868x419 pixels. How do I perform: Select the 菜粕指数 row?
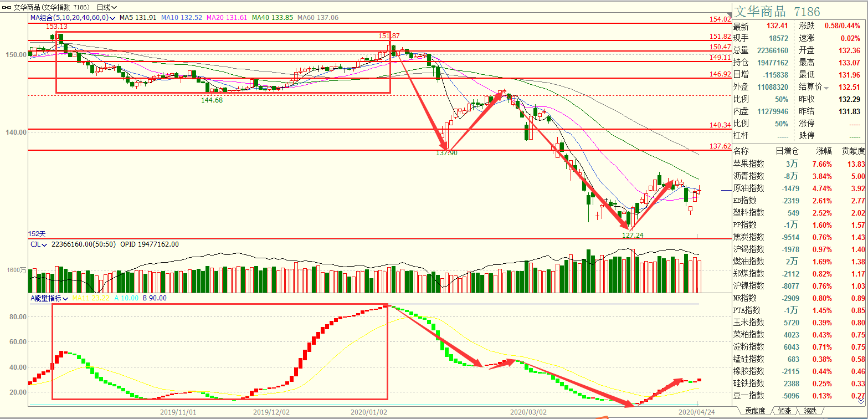tap(799, 335)
